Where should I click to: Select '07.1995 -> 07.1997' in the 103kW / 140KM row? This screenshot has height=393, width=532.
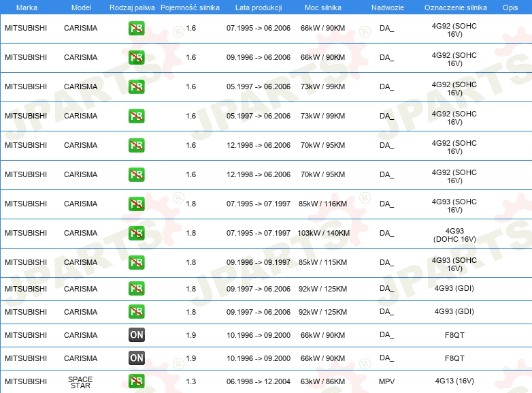coord(259,233)
